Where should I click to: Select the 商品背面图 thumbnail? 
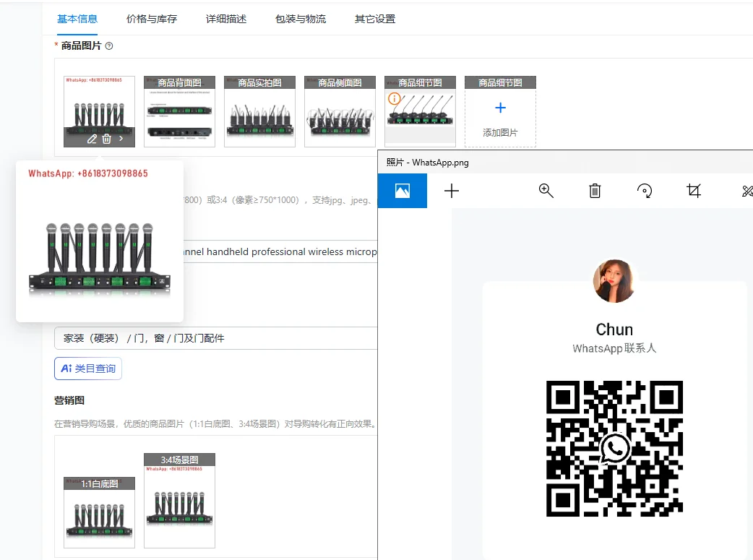pyautogui.click(x=180, y=111)
